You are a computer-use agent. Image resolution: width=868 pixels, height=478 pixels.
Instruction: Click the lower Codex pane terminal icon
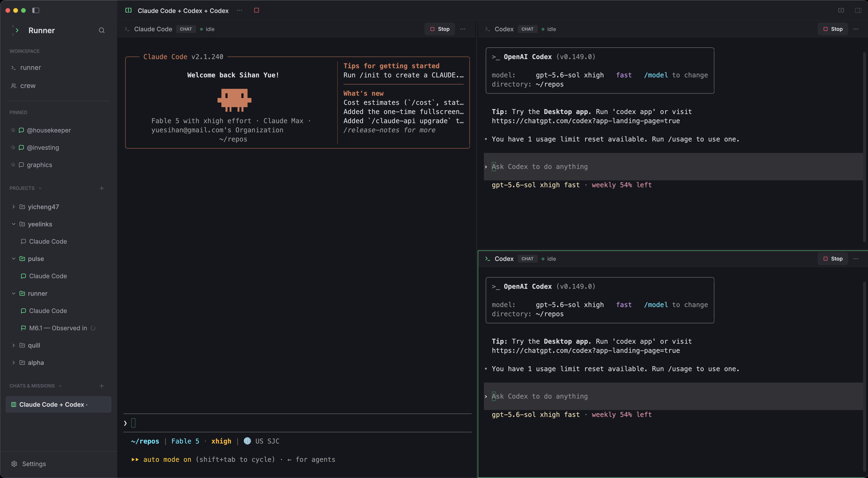[488, 259]
